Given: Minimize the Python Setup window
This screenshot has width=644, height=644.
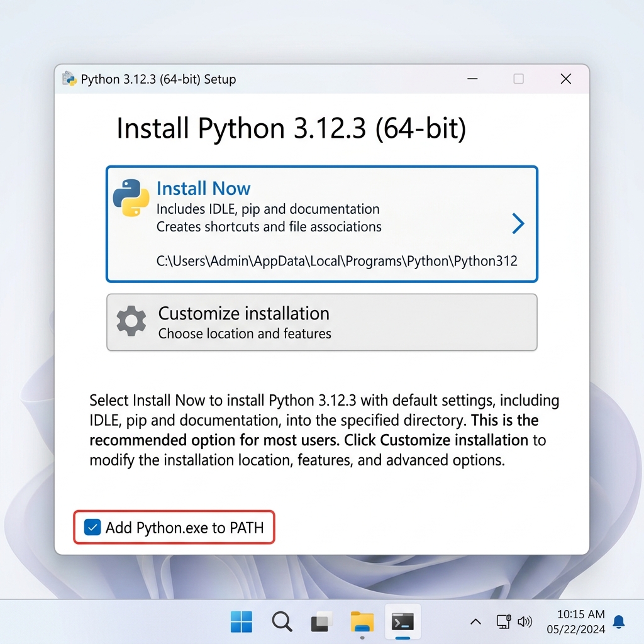Looking at the screenshot, I should (472, 79).
